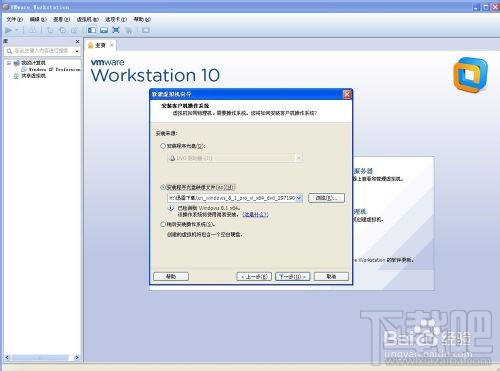Open the 编辑 (Edit) menu
The image size is (500, 371).
38,19
